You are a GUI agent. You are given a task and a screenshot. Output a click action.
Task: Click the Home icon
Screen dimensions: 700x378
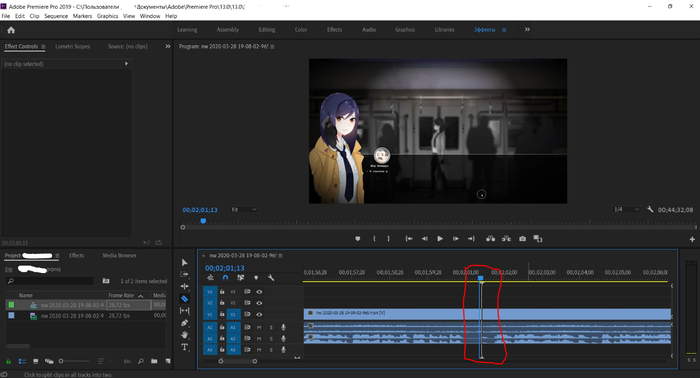coord(11,30)
